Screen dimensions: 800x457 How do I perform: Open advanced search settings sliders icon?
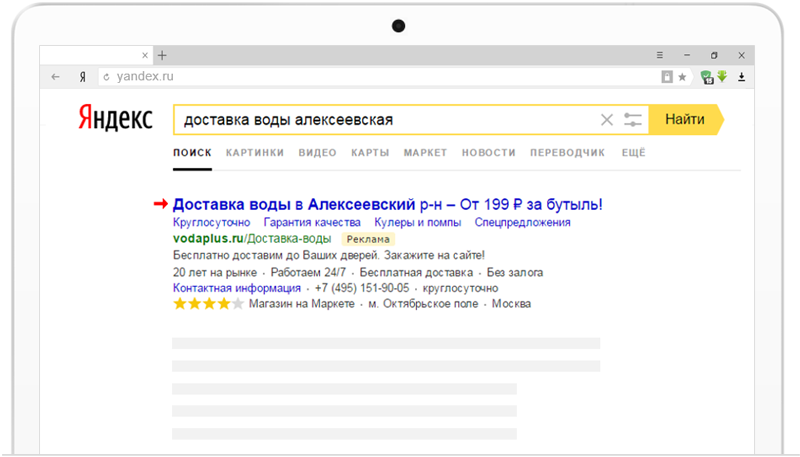(x=633, y=120)
